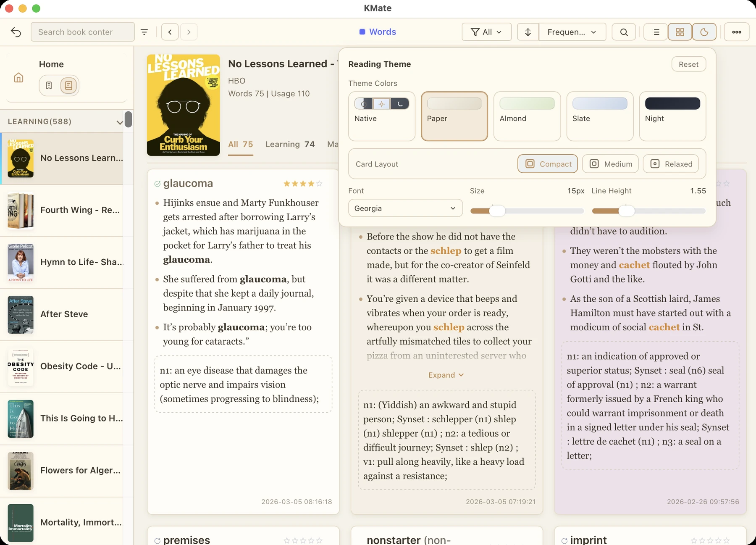This screenshot has height=545, width=756.
Task: Open the magnifier search button
Action: pos(624,32)
